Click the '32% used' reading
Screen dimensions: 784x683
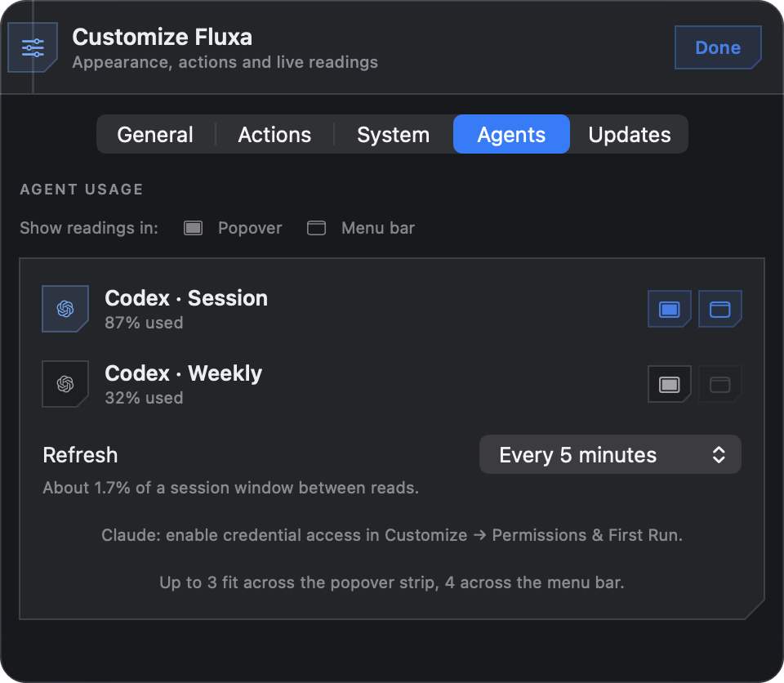[x=144, y=398]
